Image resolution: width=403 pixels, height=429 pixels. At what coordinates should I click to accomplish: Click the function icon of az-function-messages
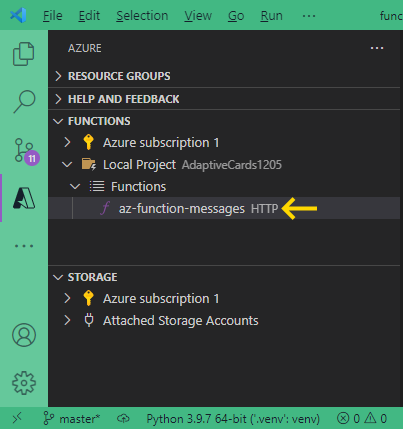[105, 208]
